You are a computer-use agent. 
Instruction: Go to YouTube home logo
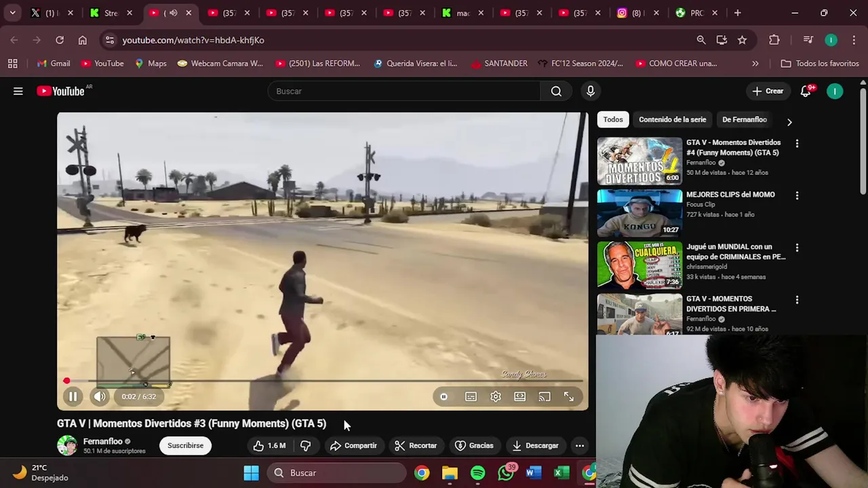click(x=61, y=91)
